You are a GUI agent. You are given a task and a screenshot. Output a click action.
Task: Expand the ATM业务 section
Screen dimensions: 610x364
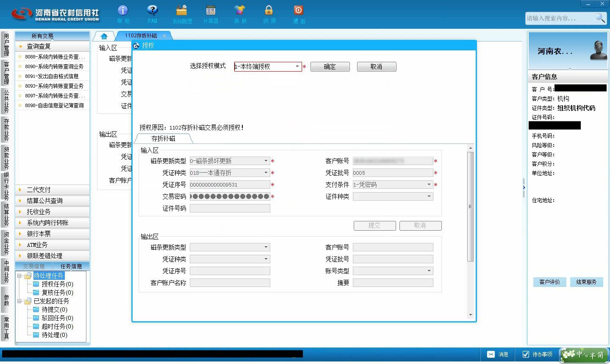click(53, 245)
